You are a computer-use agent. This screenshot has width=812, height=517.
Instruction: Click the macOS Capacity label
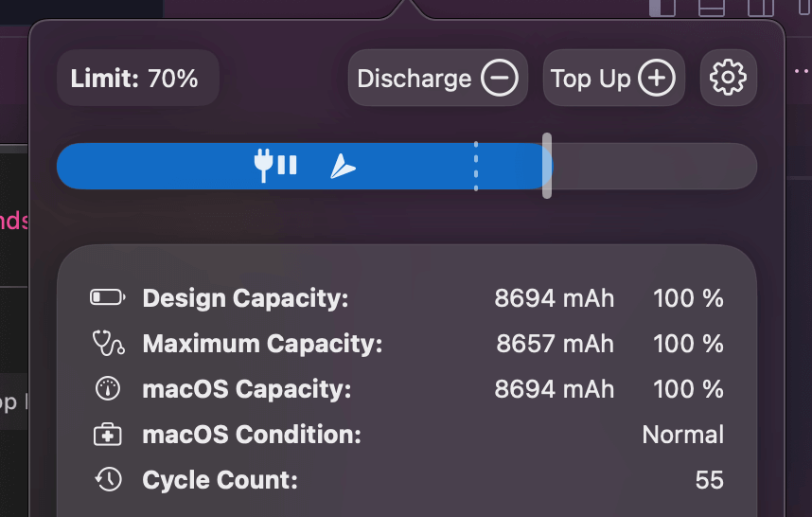pyautogui.click(x=246, y=389)
